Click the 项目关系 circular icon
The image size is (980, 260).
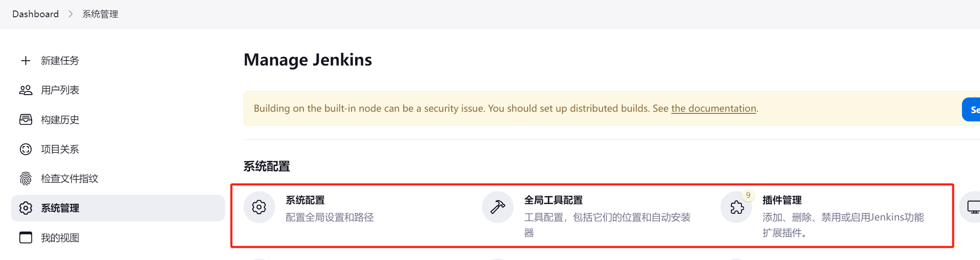click(x=26, y=149)
